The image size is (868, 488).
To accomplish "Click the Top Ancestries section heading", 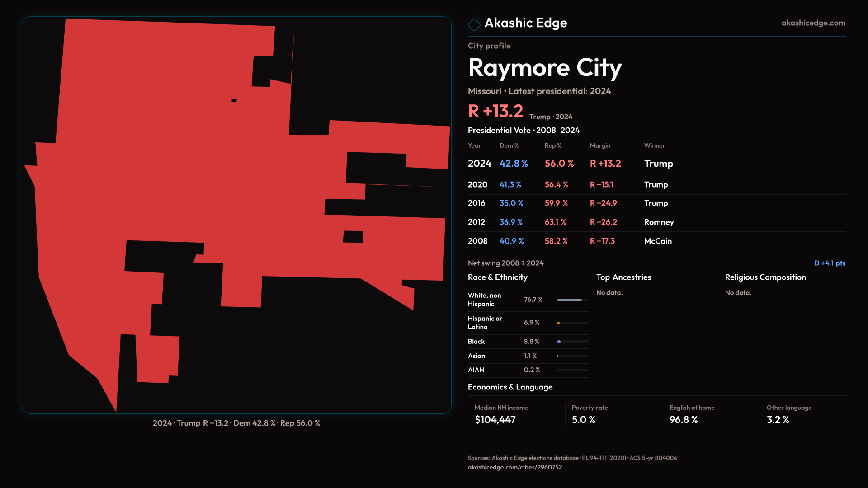I will click(623, 277).
